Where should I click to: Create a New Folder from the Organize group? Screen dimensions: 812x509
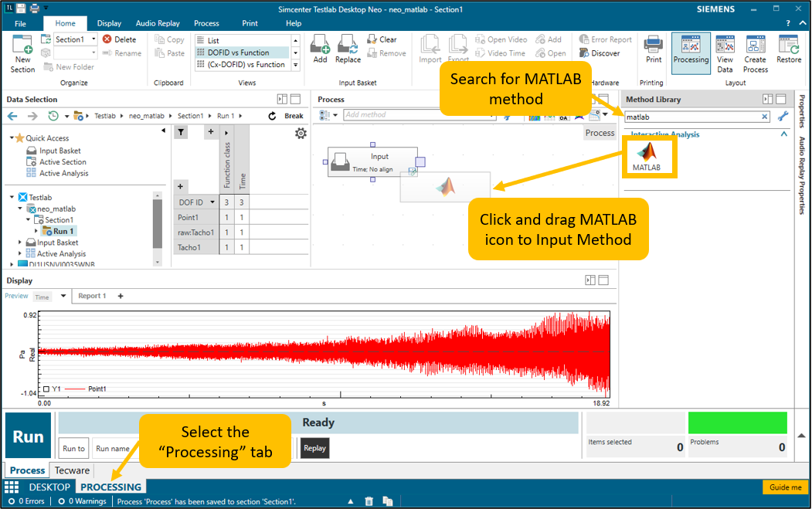point(69,66)
